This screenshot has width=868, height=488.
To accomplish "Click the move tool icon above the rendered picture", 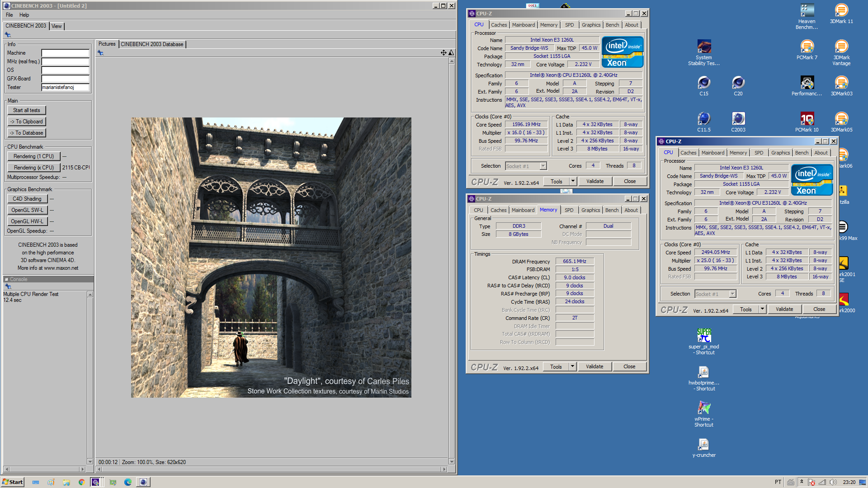I will tap(443, 53).
